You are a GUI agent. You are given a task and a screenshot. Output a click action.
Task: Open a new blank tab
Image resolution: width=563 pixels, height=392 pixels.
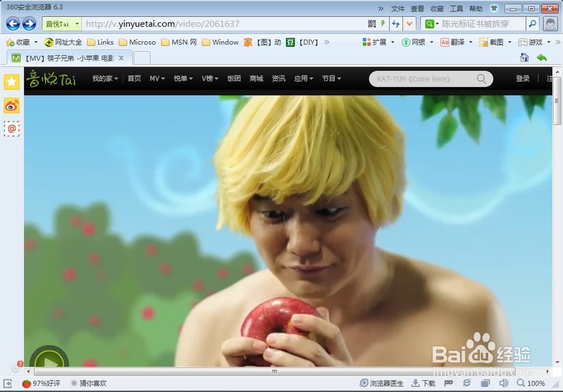coord(142,58)
